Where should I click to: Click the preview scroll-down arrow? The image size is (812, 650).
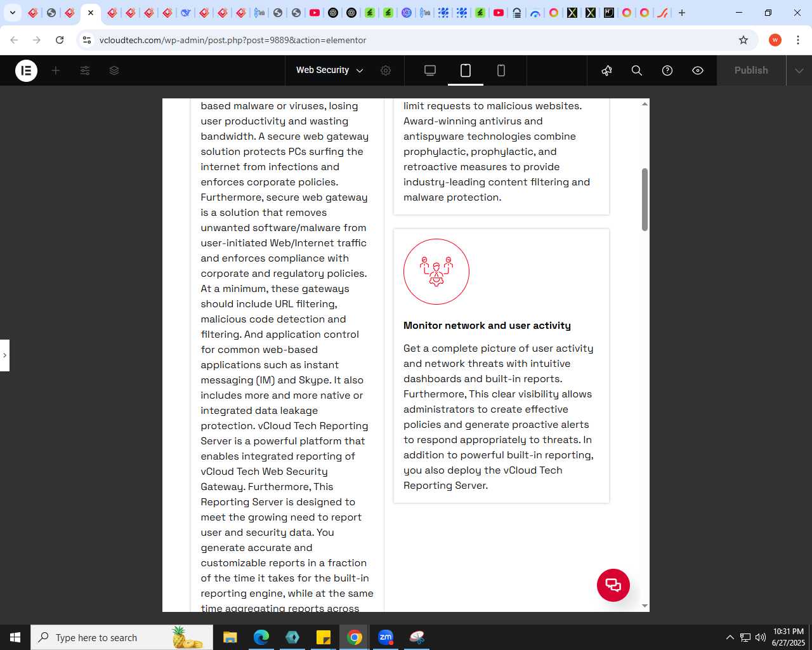tap(645, 606)
